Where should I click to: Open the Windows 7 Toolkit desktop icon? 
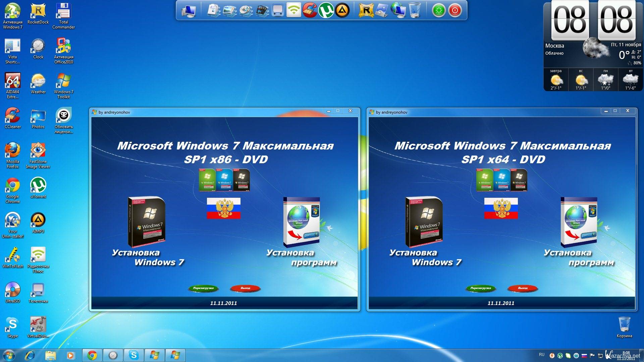[63, 86]
